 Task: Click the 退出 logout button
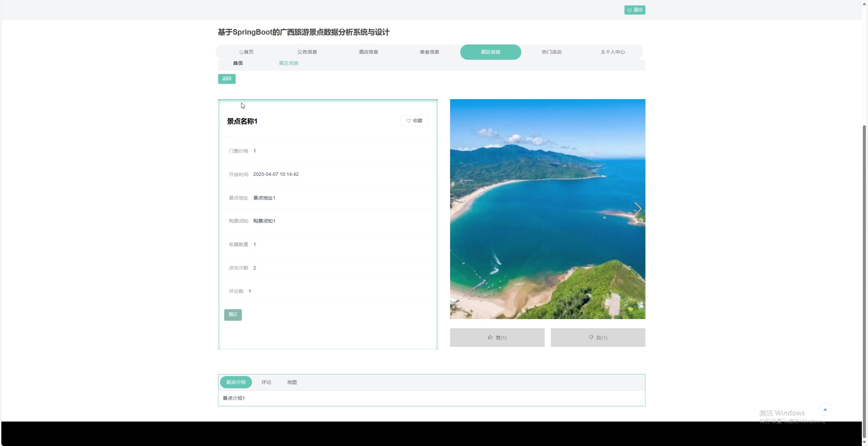(x=634, y=10)
